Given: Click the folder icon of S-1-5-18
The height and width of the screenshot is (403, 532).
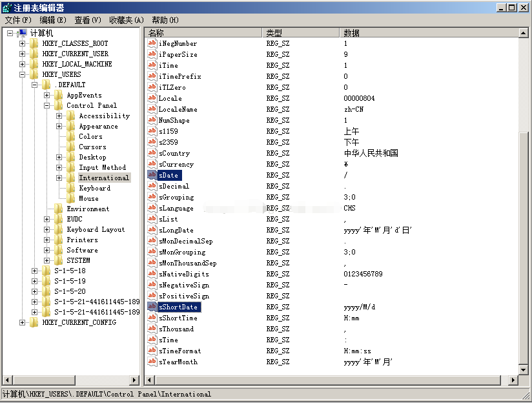Looking at the screenshot, I should 46,271.
